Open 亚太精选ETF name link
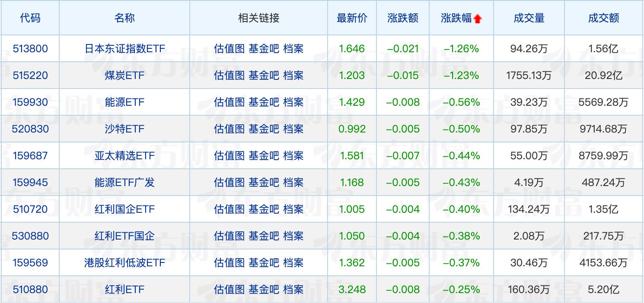The image size is (644, 303). 124,156
